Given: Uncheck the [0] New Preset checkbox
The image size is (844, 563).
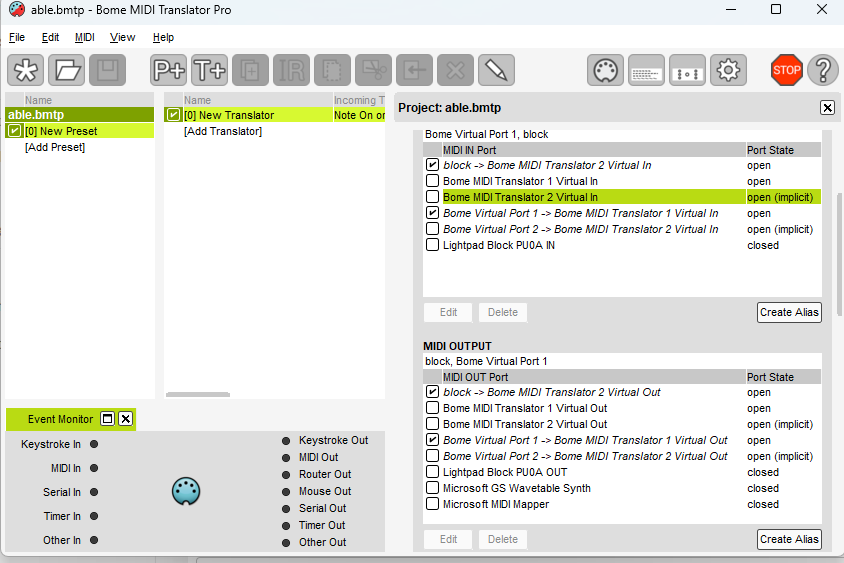Looking at the screenshot, I should (x=15, y=131).
